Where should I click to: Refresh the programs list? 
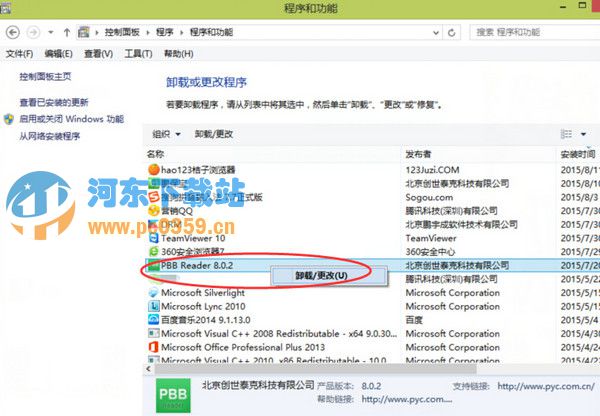point(452,33)
